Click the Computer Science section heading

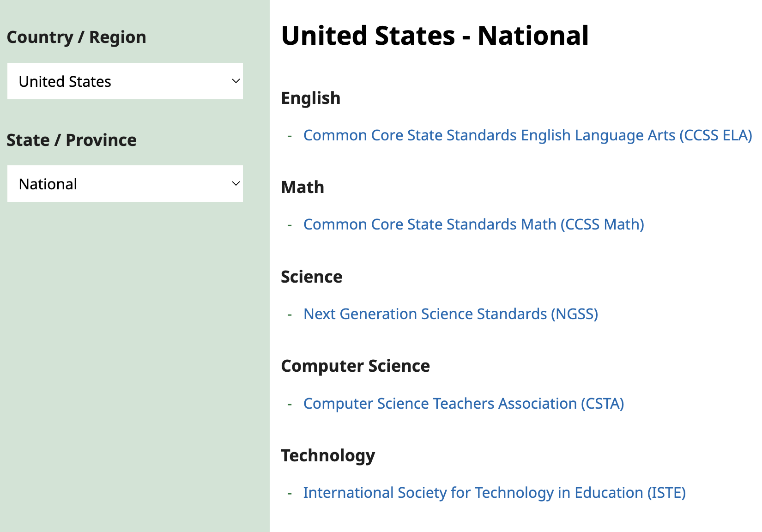(x=356, y=366)
